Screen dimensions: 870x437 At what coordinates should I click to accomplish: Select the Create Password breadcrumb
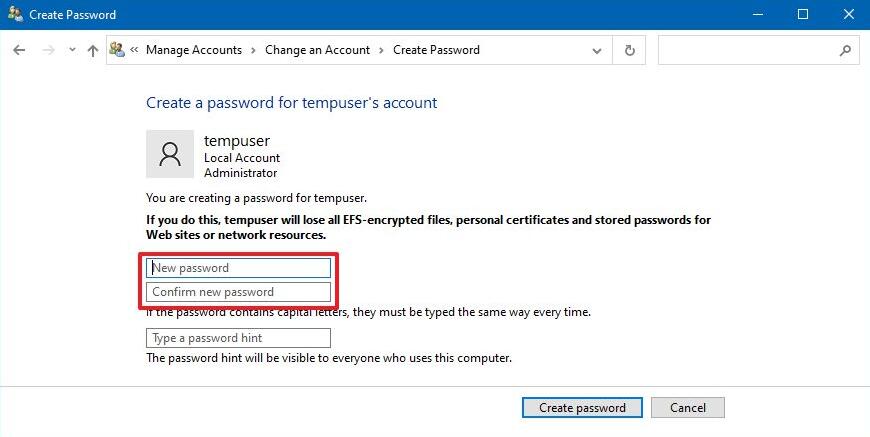click(436, 50)
